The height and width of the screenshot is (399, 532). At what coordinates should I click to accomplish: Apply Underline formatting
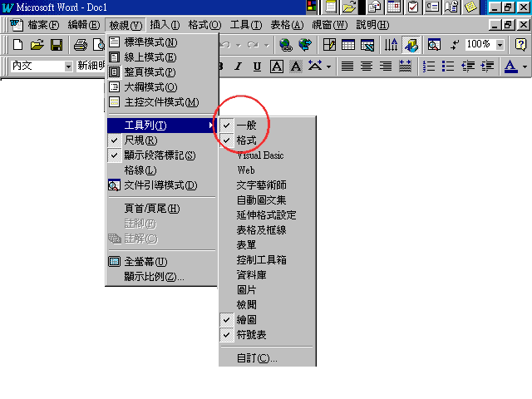pos(257,66)
